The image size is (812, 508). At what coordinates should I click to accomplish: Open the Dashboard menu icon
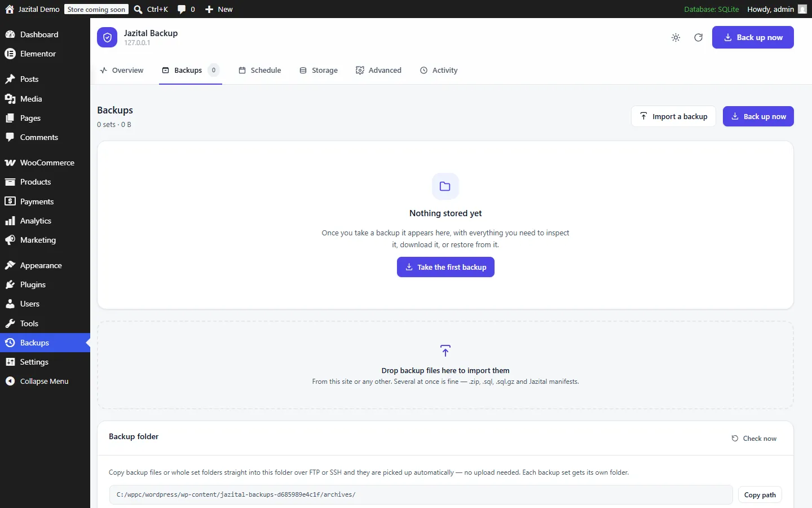coord(10,34)
